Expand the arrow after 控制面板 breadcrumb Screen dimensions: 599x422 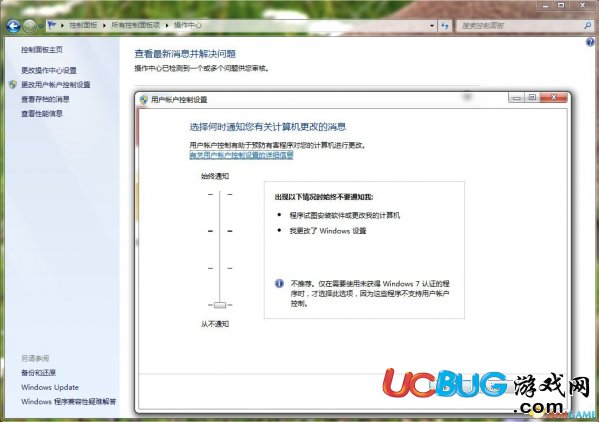[x=104, y=25]
